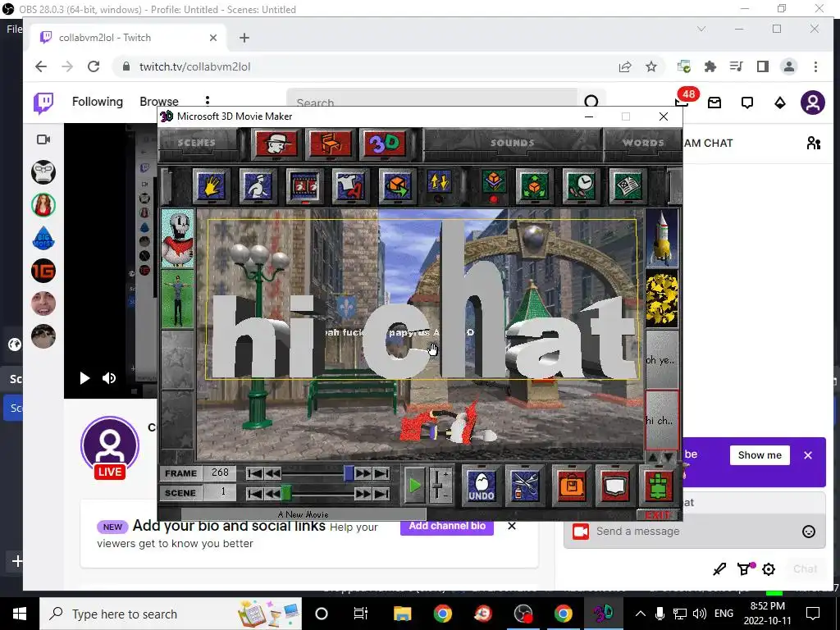Image resolution: width=840 pixels, height=630 pixels.
Task: Click the 'Send a message' chat field
Action: (x=694, y=532)
